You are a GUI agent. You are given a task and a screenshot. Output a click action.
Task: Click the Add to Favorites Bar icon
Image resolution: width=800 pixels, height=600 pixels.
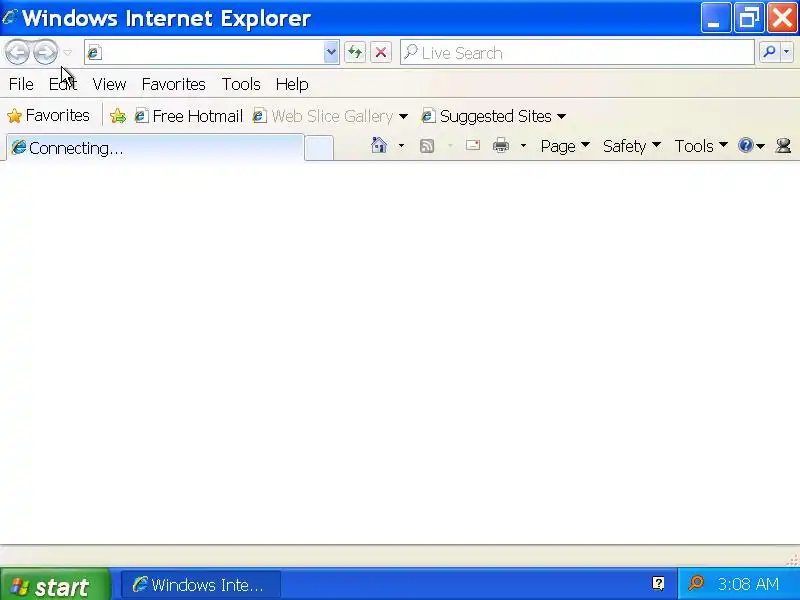point(118,116)
